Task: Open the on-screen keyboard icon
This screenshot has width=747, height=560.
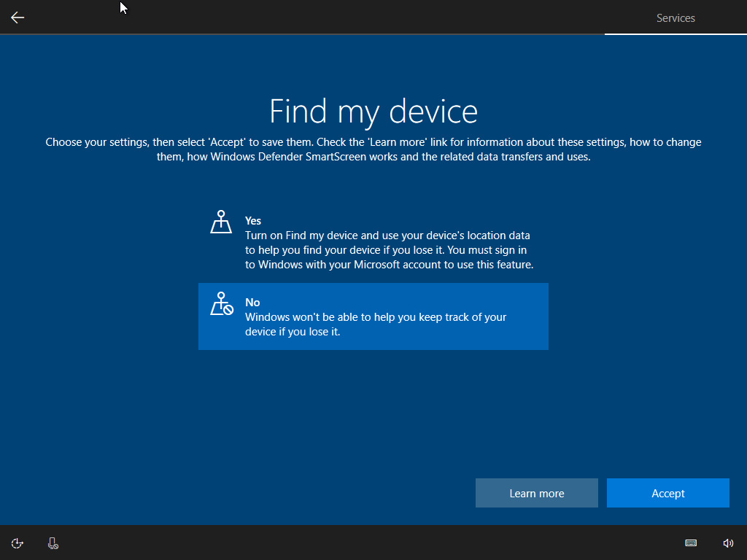Action: pyautogui.click(x=691, y=543)
